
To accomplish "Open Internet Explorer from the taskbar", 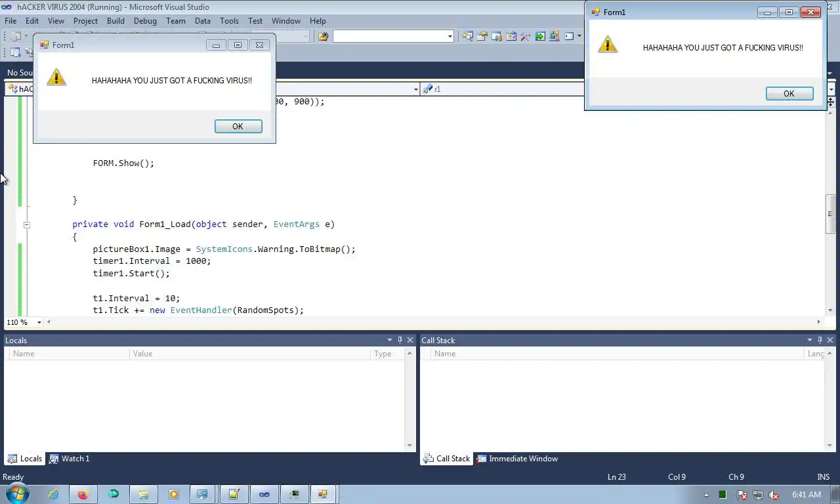I will 52,494.
